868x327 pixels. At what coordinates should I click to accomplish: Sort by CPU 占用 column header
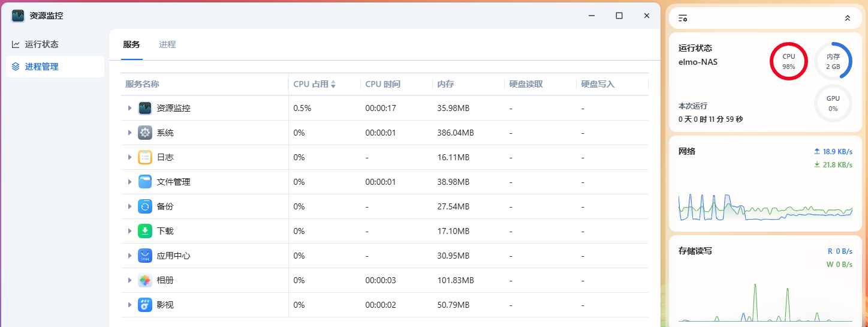pyautogui.click(x=315, y=84)
